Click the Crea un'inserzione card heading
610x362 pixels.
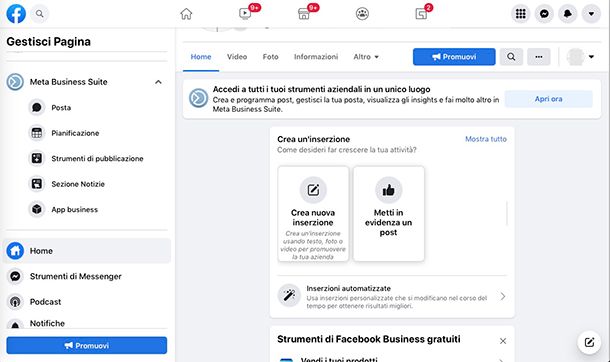(314, 139)
